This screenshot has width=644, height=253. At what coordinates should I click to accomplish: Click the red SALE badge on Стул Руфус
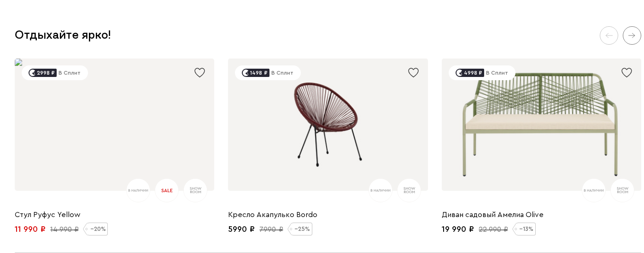pyautogui.click(x=167, y=190)
